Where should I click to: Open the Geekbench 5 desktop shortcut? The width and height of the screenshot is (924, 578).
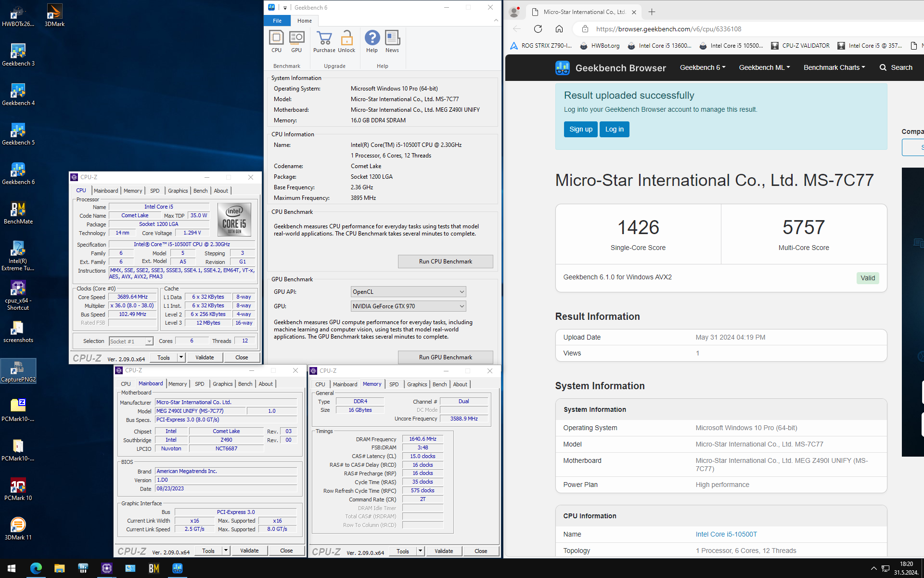coord(18,134)
